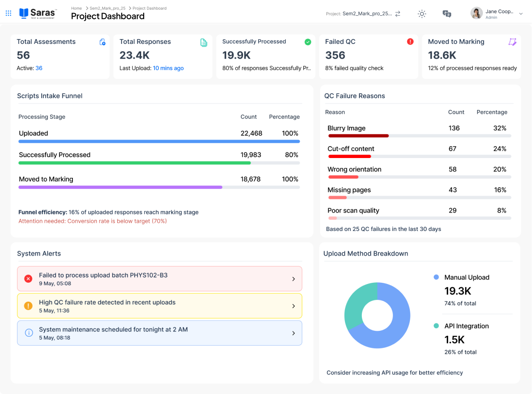Expand the Jane Cooper account dropdown

click(x=521, y=13)
